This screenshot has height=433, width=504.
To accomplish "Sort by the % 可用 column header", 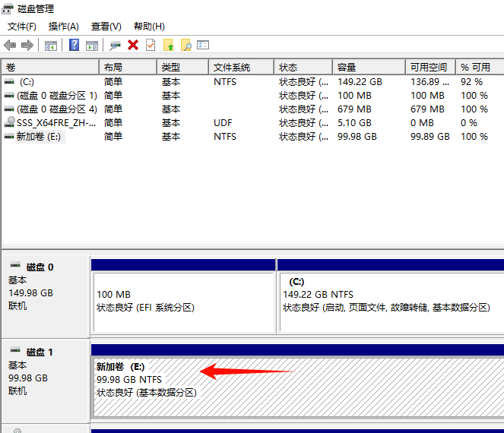I will click(480, 67).
